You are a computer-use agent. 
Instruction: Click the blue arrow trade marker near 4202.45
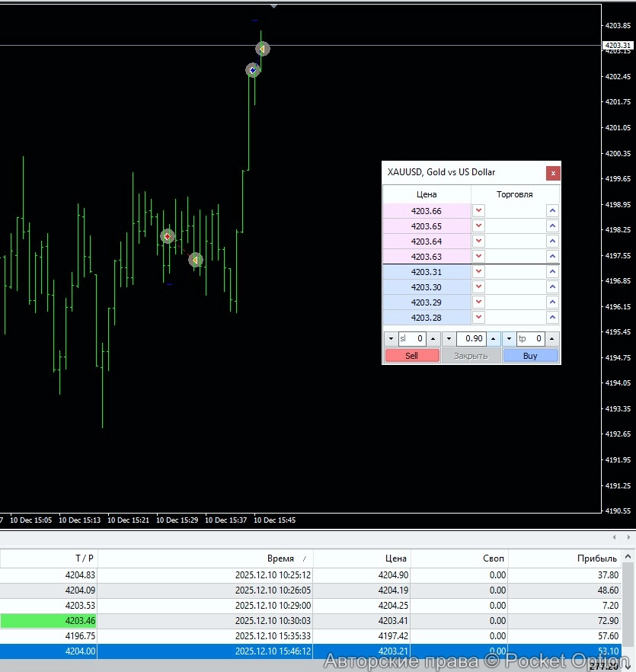[253, 70]
